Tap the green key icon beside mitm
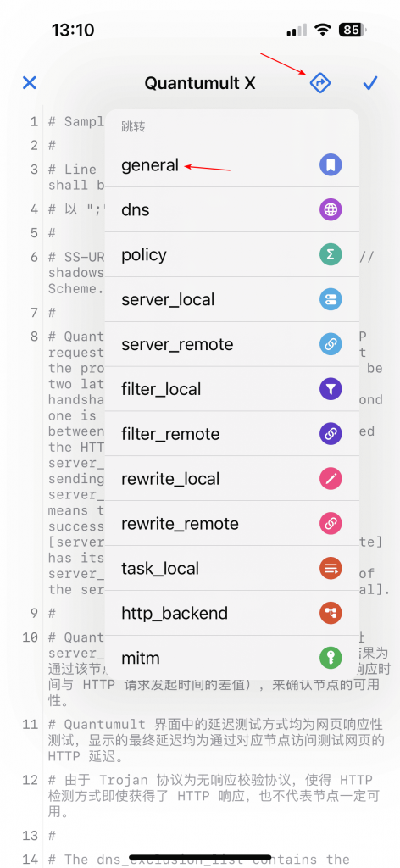The height and width of the screenshot is (868, 400). coord(331,658)
